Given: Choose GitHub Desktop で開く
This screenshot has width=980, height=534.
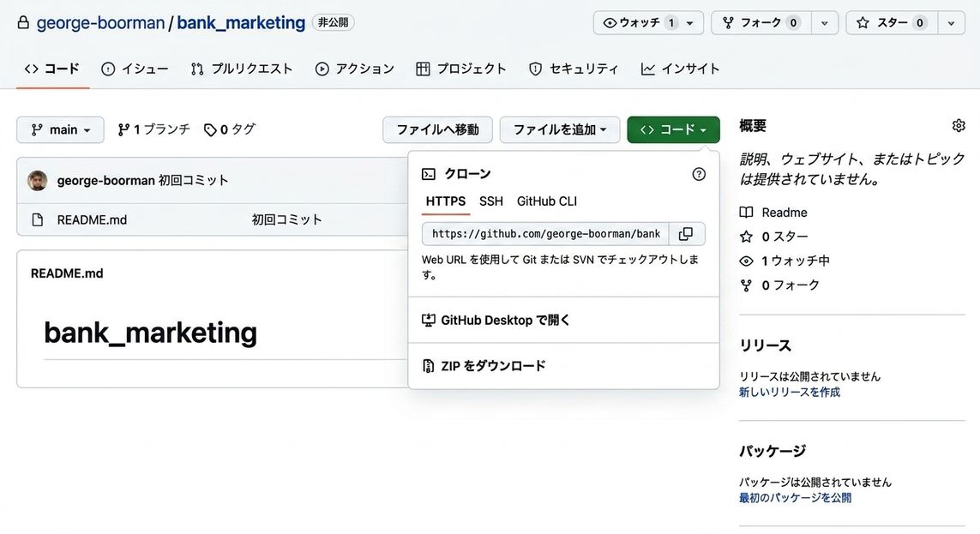Looking at the screenshot, I should click(x=564, y=321).
